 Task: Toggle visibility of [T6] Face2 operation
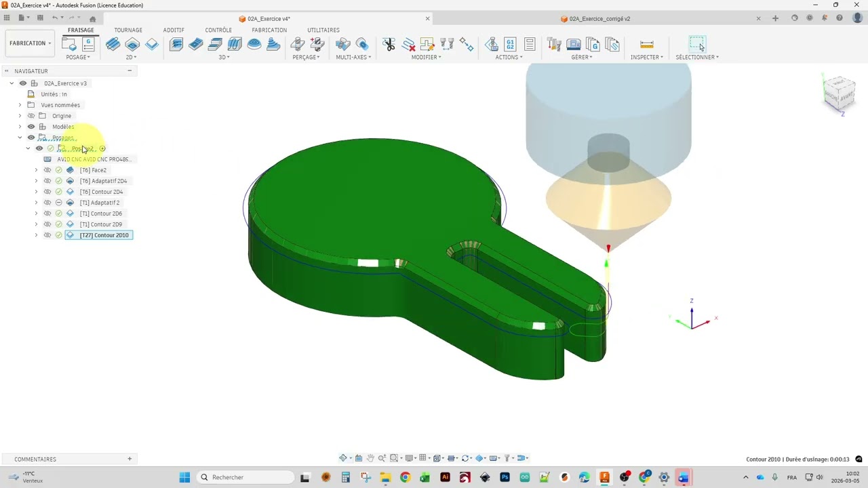pyautogui.click(x=47, y=170)
